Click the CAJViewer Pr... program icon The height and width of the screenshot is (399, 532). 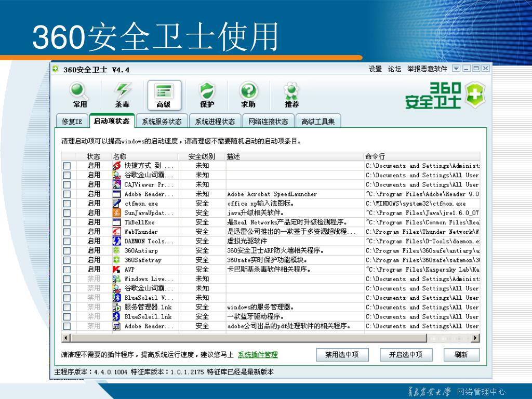pyautogui.click(x=116, y=184)
